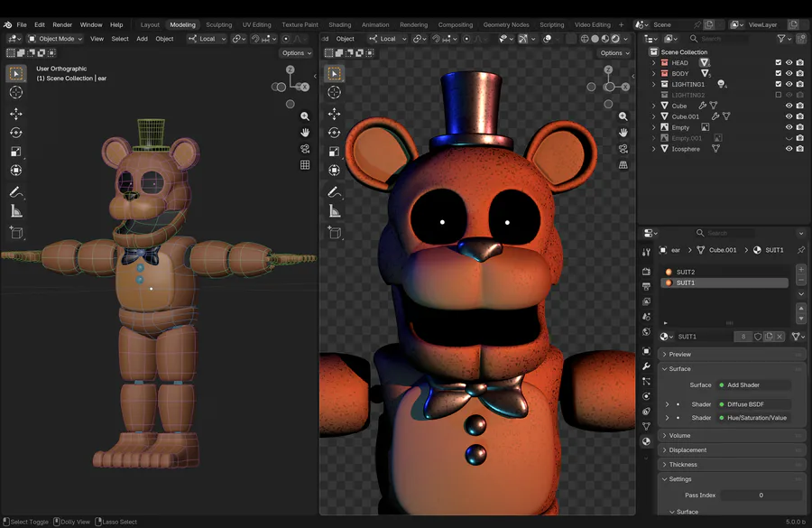The height and width of the screenshot is (528, 812).
Task: Expand the Preview panel
Action: [x=731, y=355]
